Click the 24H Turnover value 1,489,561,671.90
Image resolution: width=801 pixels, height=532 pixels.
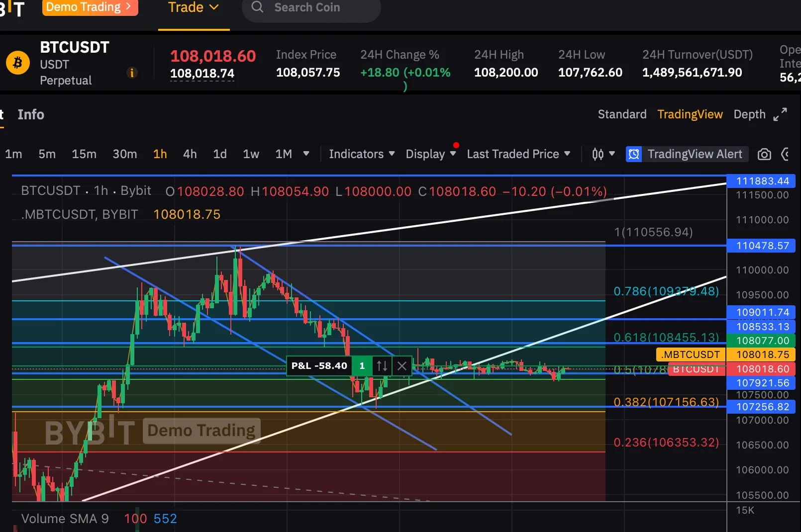click(x=692, y=73)
